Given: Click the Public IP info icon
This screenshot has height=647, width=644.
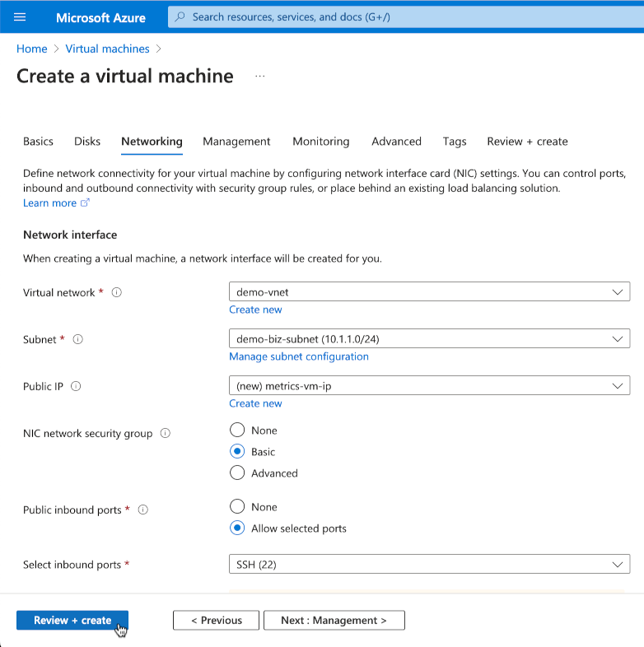Looking at the screenshot, I should pos(77,386).
